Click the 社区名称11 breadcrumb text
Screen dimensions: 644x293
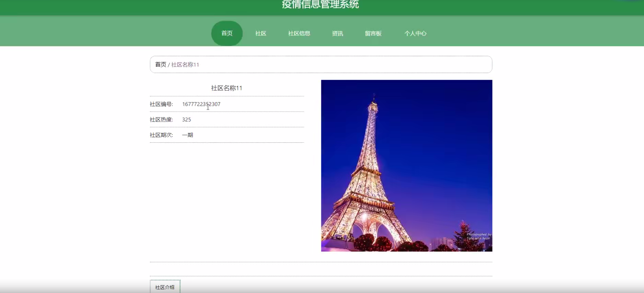[185, 64]
